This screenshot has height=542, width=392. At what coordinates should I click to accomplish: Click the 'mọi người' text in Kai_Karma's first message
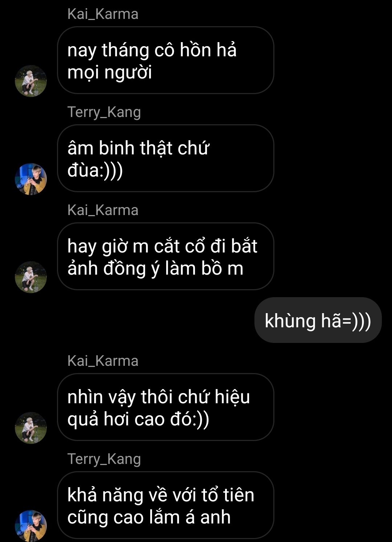[110, 73]
